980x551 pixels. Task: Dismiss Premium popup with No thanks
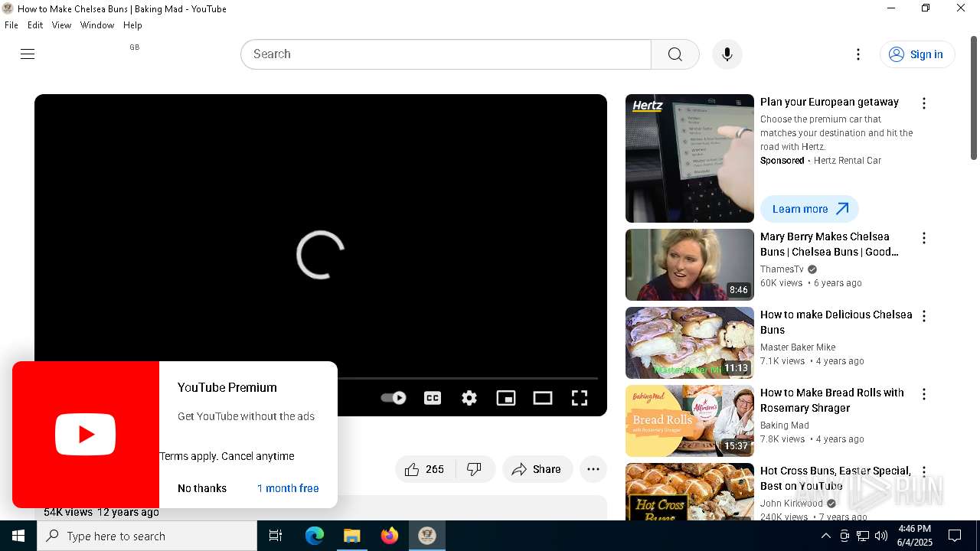pos(202,488)
